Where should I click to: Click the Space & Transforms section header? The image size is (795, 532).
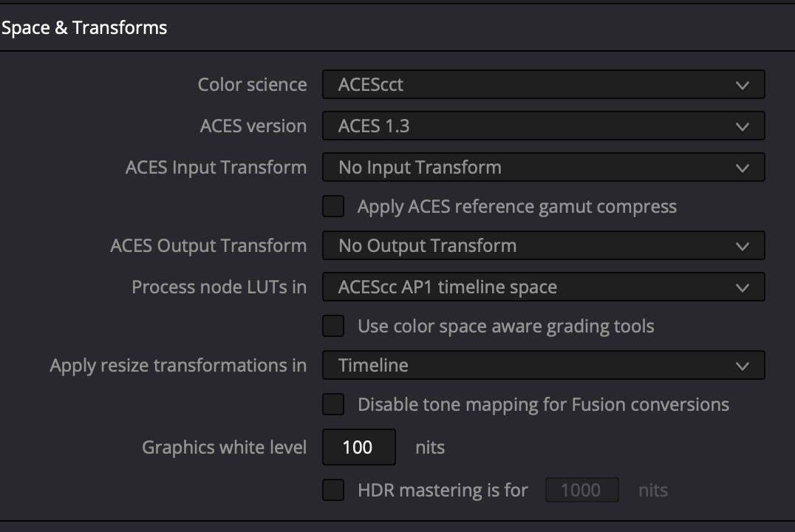point(84,28)
